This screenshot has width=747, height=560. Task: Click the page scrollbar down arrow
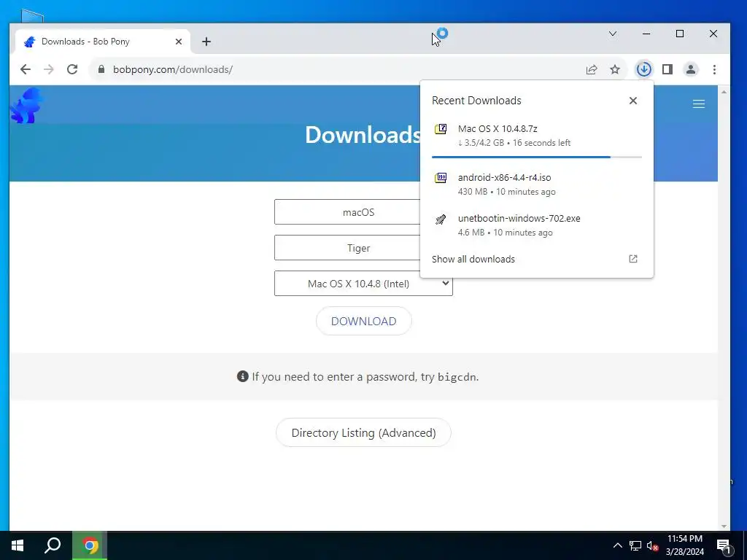click(724, 526)
